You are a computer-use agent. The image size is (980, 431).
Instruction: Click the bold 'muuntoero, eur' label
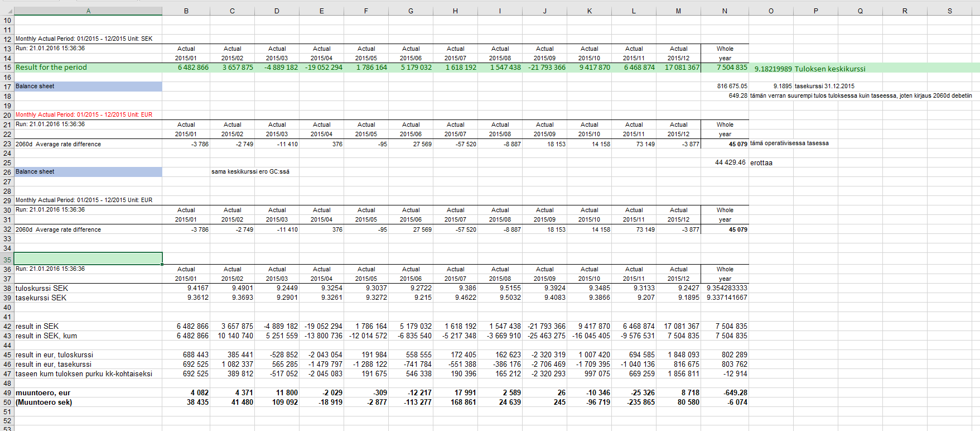click(x=43, y=393)
